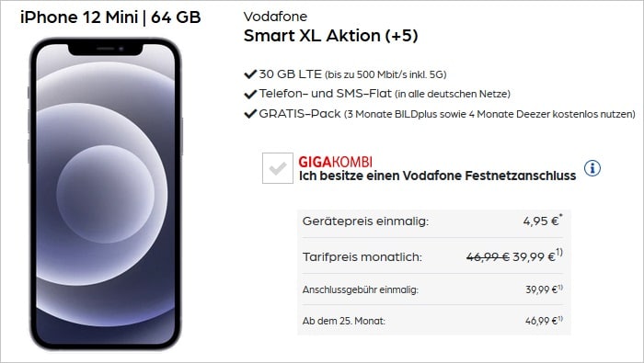Click the GigaKombi info icon
The width and height of the screenshot is (644, 363).
coord(592,168)
